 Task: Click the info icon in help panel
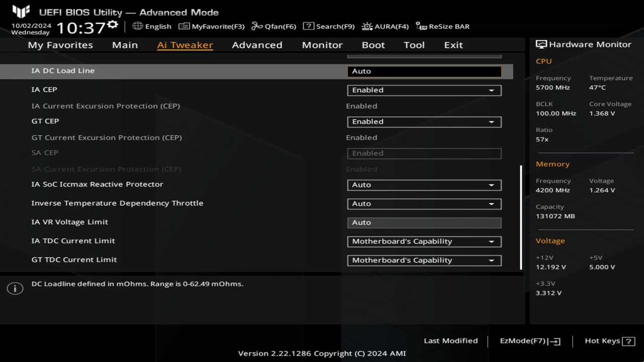[x=15, y=289]
